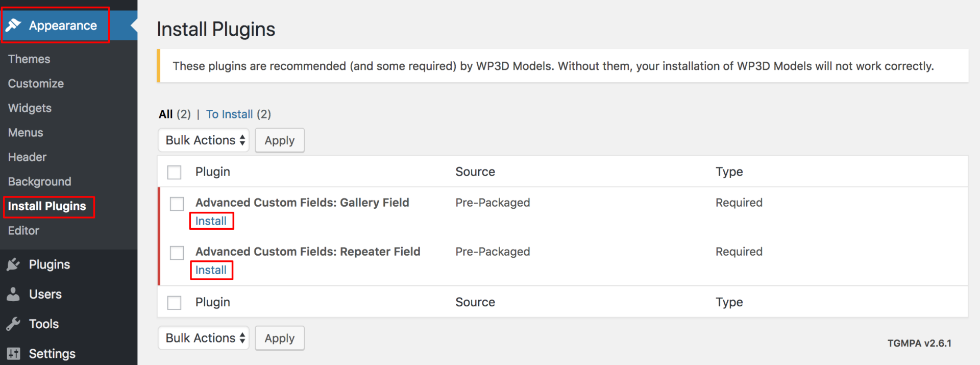Open the Widgets menu entry
Screen dimensions: 980x365
coord(30,108)
